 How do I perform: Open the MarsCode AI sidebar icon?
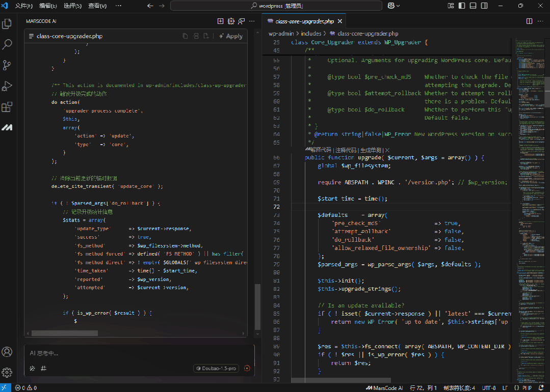pyautogui.click(x=7, y=127)
